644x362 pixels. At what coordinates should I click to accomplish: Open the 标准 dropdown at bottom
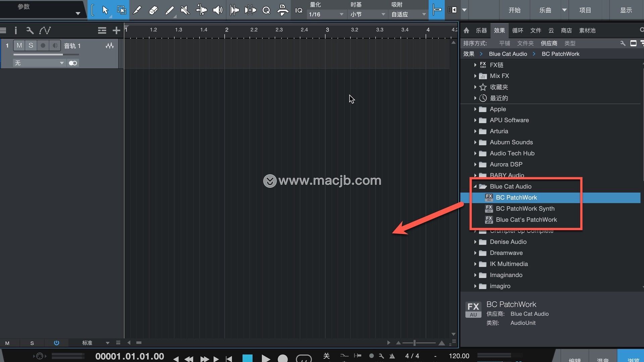click(96, 343)
